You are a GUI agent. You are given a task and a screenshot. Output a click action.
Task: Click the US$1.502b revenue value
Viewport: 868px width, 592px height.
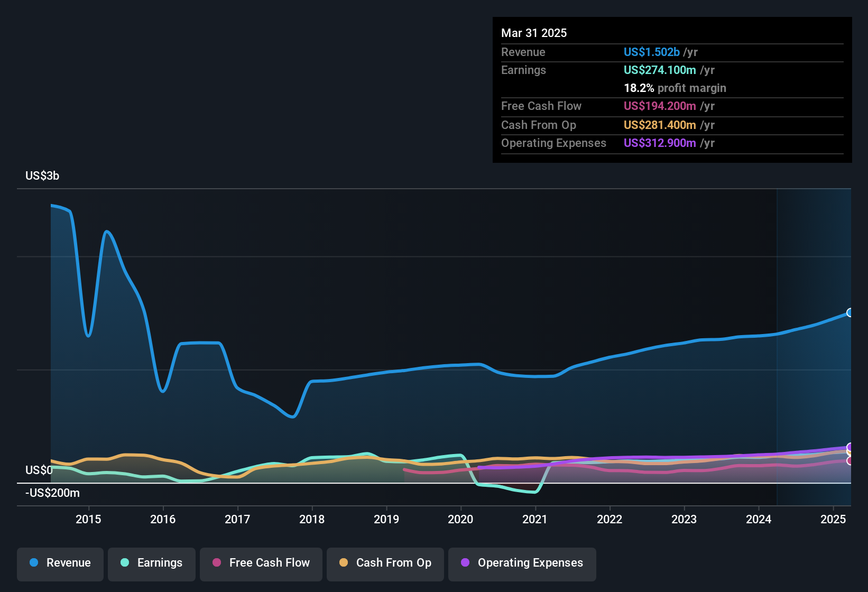tap(652, 52)
